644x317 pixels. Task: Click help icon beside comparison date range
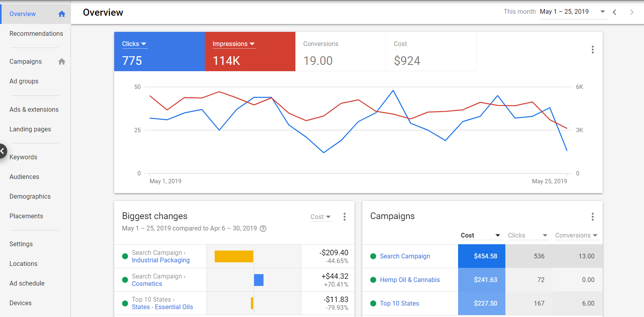click(263, 229)
